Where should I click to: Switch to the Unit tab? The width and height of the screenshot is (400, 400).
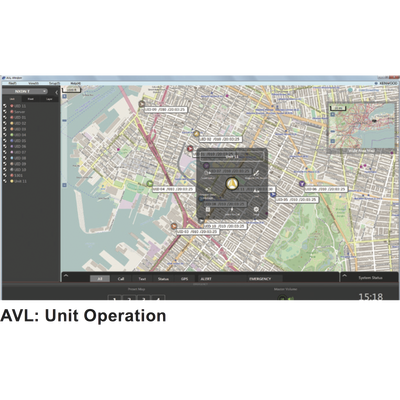[12, 99]
